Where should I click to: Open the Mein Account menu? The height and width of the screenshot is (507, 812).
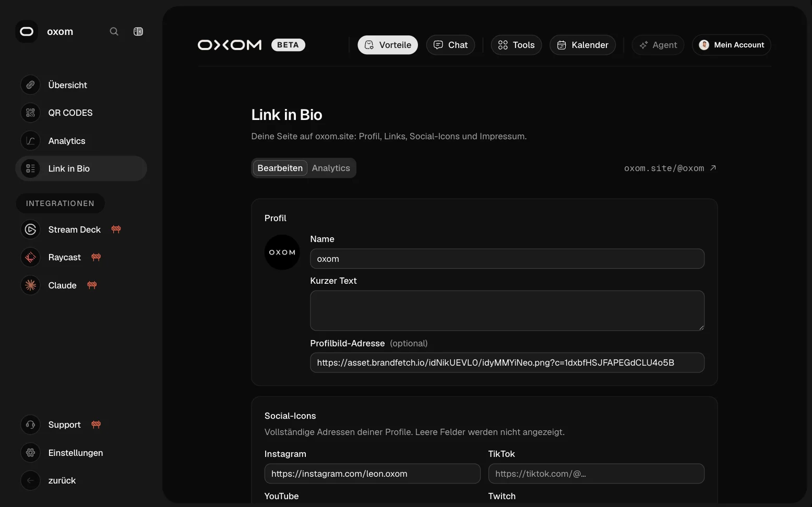point(732,45)
